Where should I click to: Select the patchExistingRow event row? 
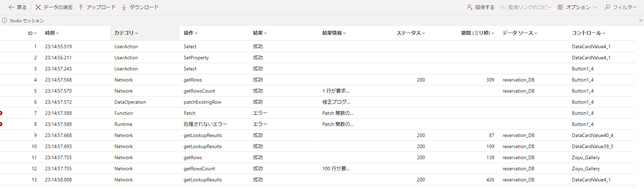[202, 102]
